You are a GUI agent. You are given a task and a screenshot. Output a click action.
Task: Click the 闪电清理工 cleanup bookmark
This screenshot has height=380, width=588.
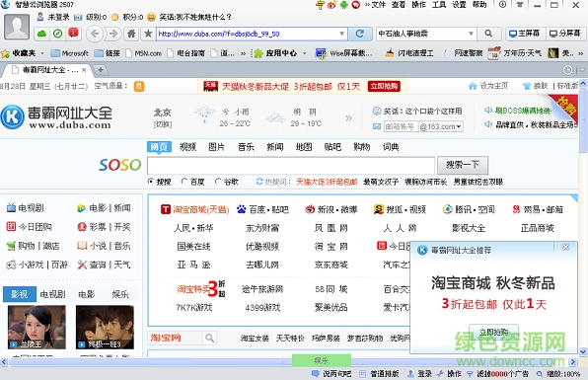click(x=409, y=53)
